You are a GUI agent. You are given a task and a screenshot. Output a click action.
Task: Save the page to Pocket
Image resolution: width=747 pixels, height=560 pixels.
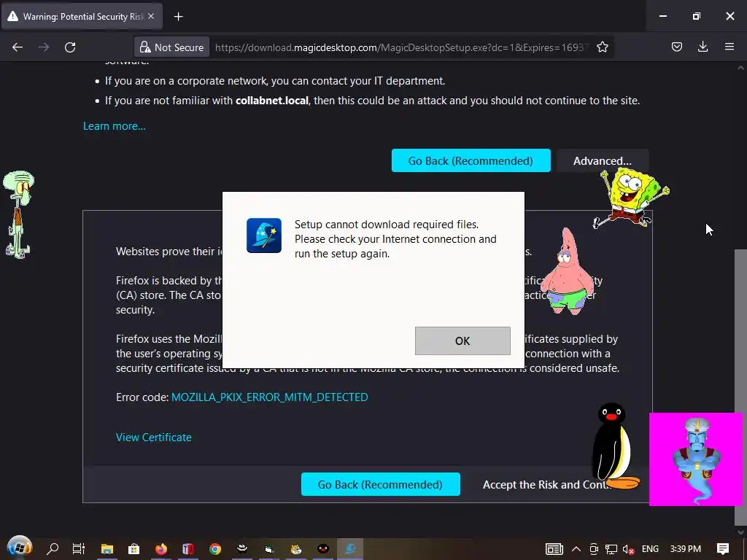pyautogui.click(x=676, y=47)
